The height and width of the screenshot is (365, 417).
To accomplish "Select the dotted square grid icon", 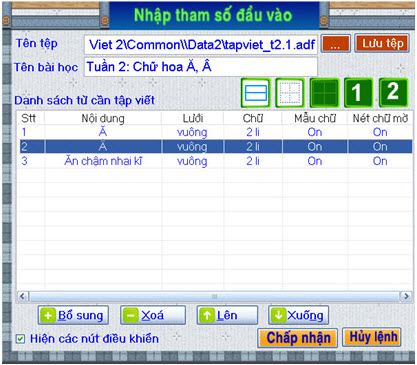I will point(290,93).
